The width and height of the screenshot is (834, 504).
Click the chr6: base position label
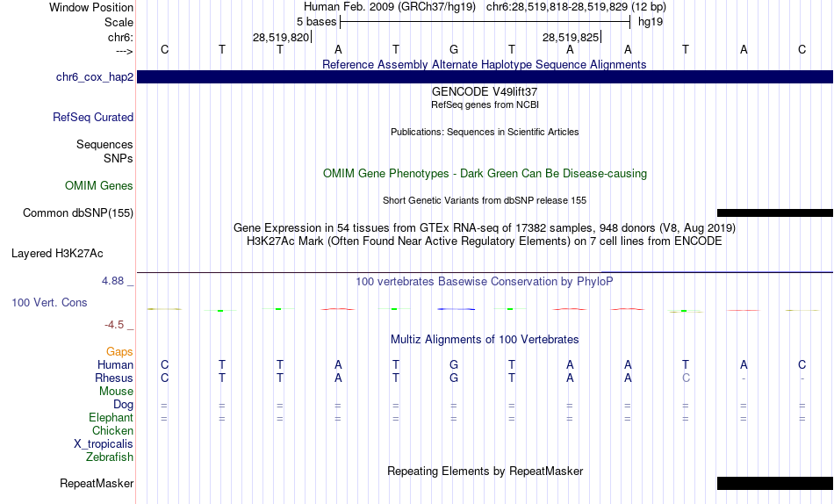pos(121,37)
